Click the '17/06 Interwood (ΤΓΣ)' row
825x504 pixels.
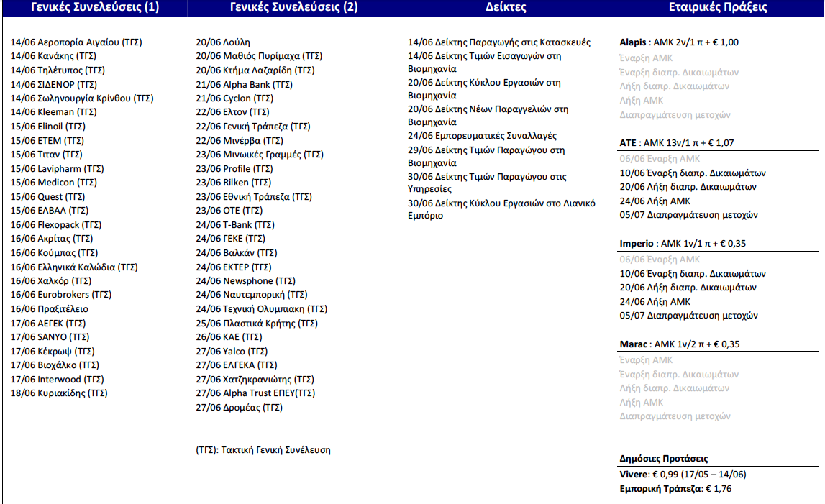(58, 380)
